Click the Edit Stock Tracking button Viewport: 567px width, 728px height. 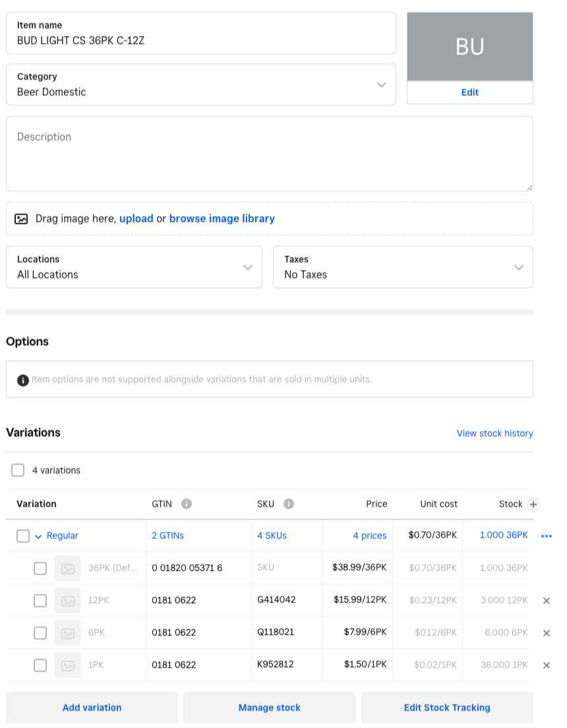447,708
